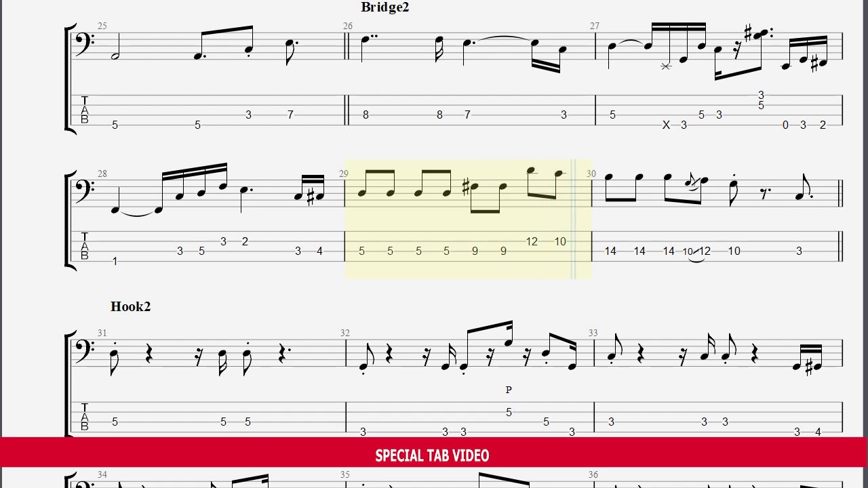Viewport: 868px width, 488px height.
Task: Select measure number 32 marker
Action: click(x=345, y=333)
